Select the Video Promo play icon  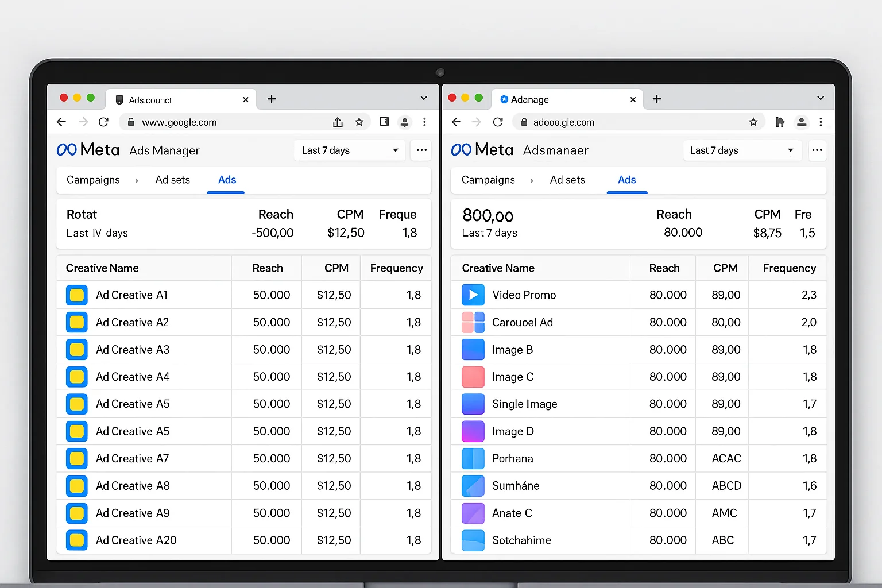tap(472, 295)
